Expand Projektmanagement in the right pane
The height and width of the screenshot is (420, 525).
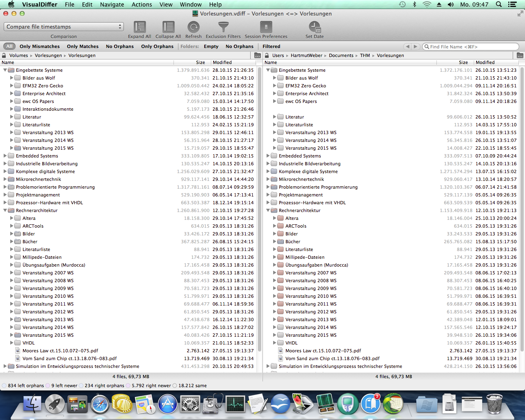(268, 195)
